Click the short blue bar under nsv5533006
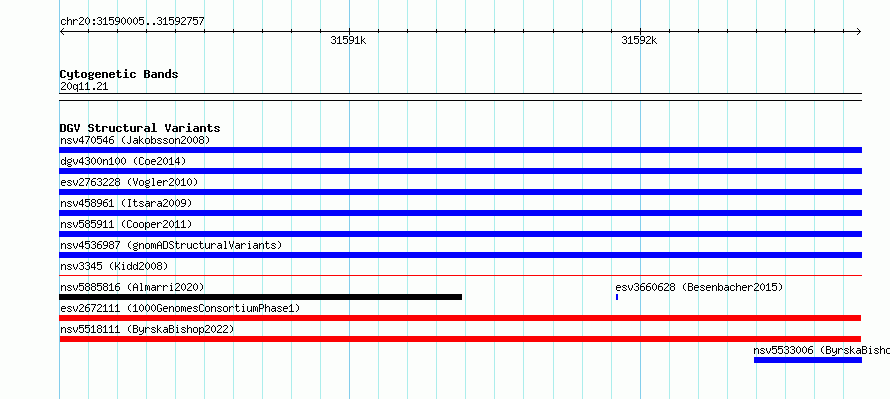 click(x=808, y=360)
